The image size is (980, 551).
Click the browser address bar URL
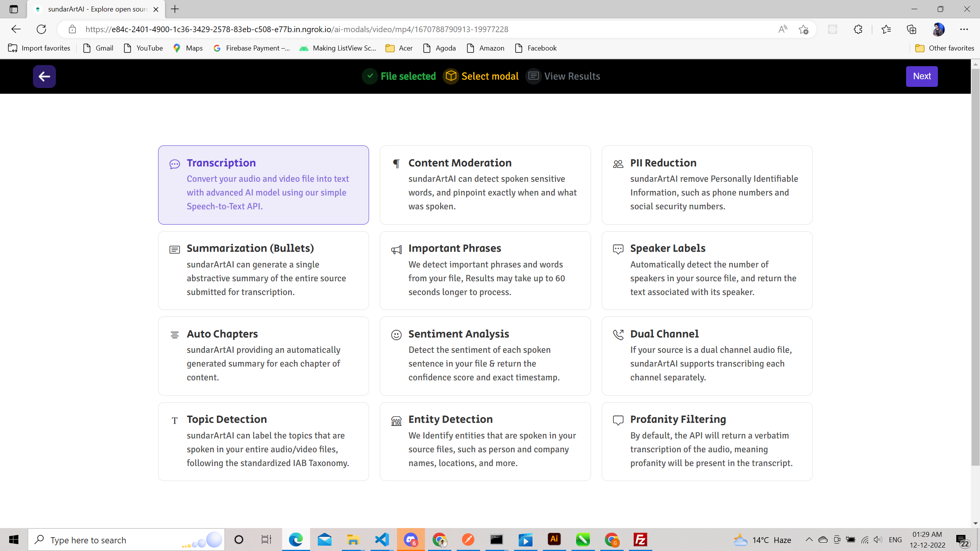point(297,29)
